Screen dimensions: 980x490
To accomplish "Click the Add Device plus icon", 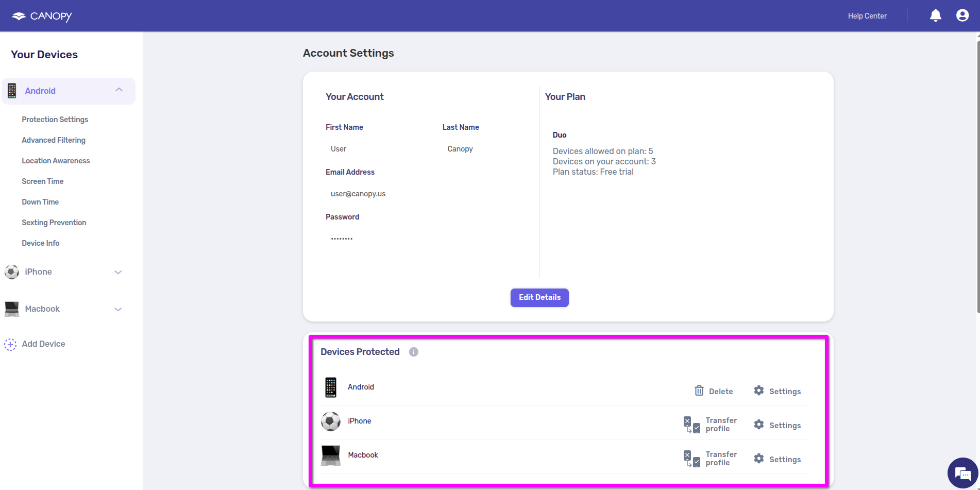I will 10,344.
